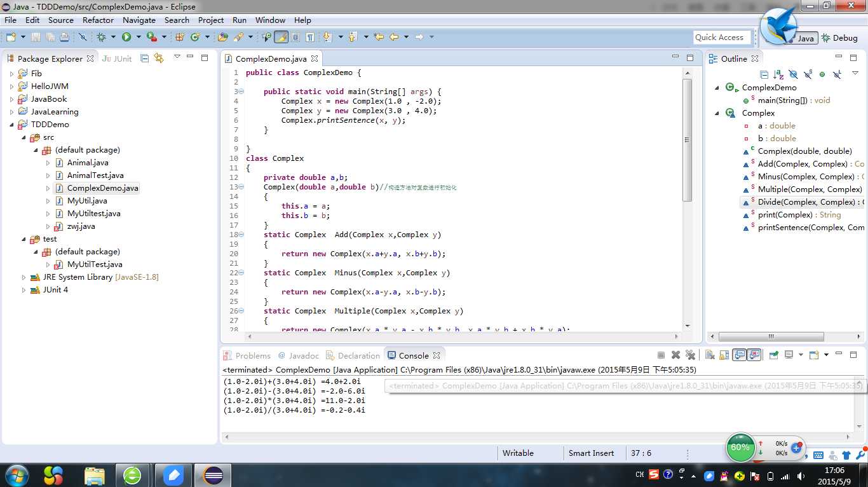Click the Outline horizontal scrollbar
This screenshot has height=487, width=868.
pyautogui.click(x=771, y=337)
